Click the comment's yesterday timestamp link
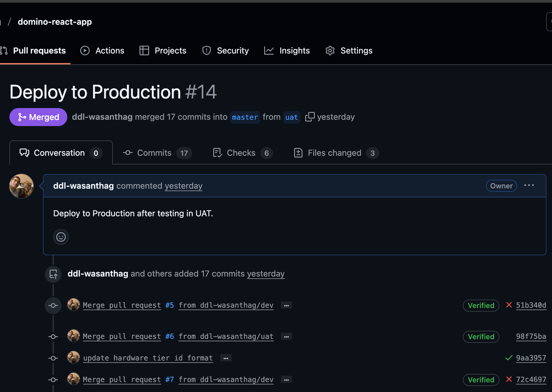 click(183, 186)
